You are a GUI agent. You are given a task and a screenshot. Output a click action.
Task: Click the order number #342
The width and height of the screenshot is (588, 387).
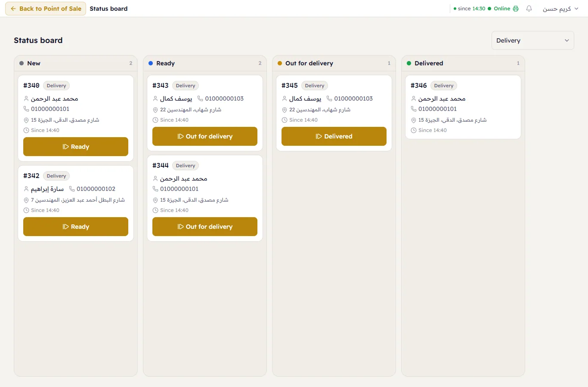(x=31, y=176)
